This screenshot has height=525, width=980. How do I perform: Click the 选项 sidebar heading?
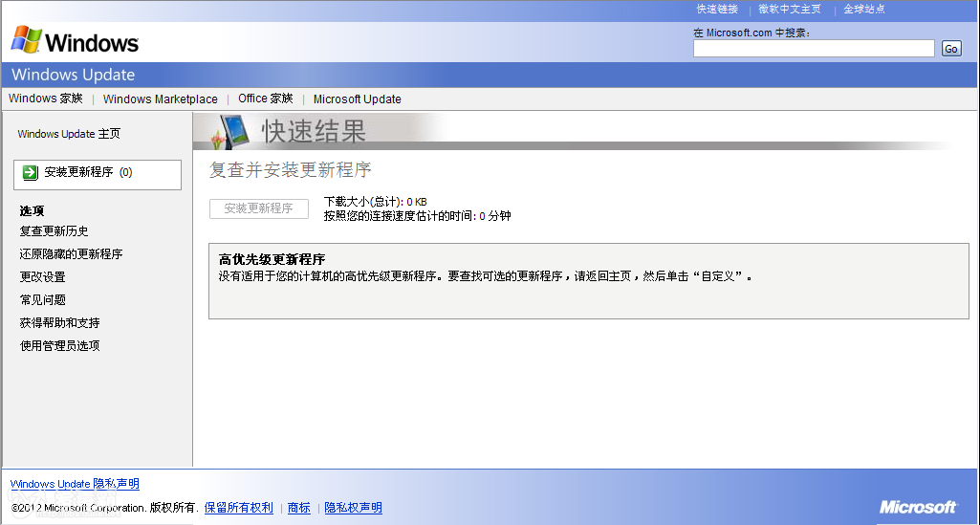click(32, 211)
